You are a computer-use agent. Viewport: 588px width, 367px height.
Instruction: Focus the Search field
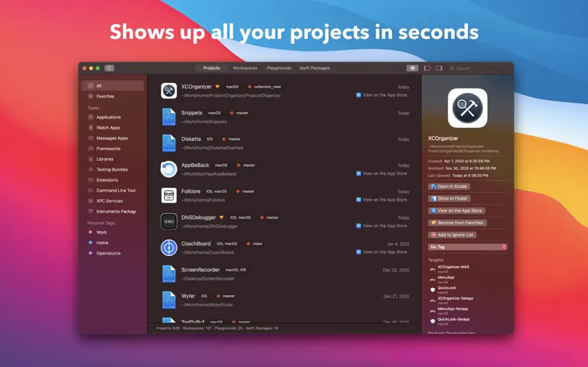[478, 69]
